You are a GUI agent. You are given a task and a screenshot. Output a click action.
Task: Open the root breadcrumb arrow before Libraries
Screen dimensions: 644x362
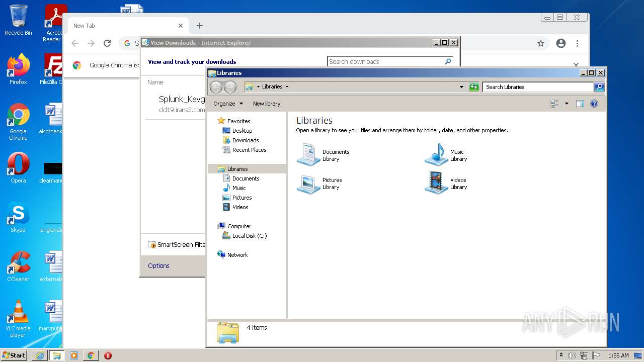258,86
